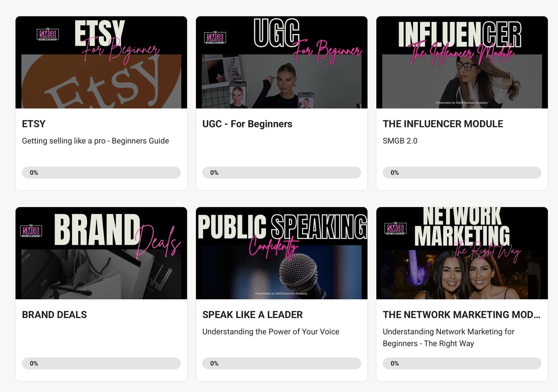This screenshot has height=392, width=558.
Task: Open the Brand Deals cover image
Action: [101, 253]
